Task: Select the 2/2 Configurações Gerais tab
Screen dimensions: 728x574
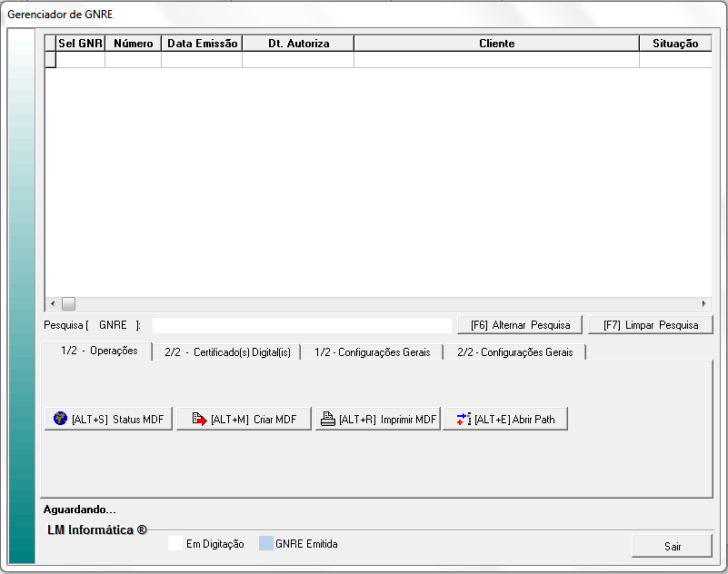Action: point(514,352)
